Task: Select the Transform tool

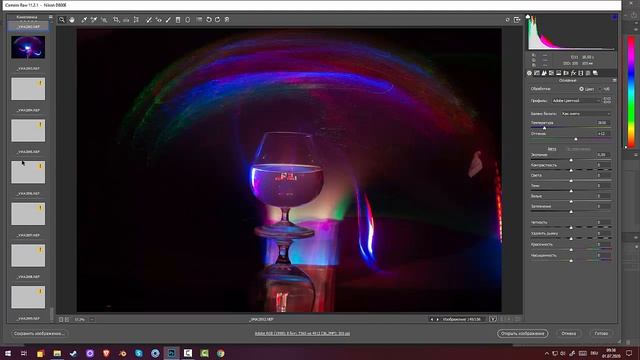Action: coord(136,20)
